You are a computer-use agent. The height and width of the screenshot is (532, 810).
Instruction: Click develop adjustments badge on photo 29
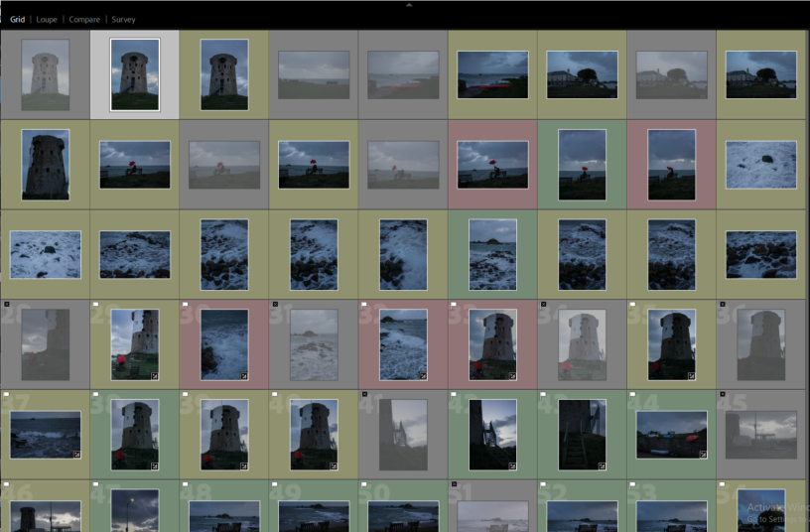point(154,376)
